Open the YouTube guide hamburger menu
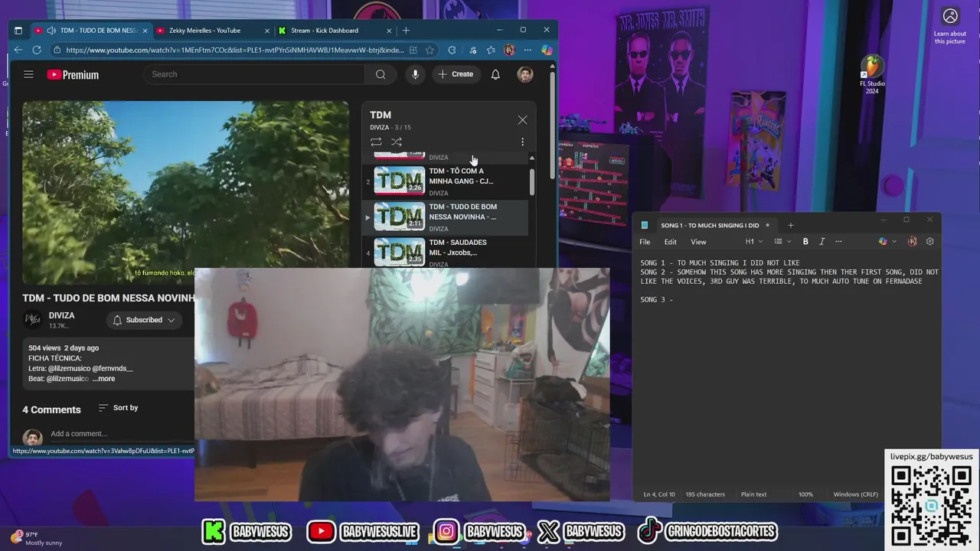 (28, 74)
